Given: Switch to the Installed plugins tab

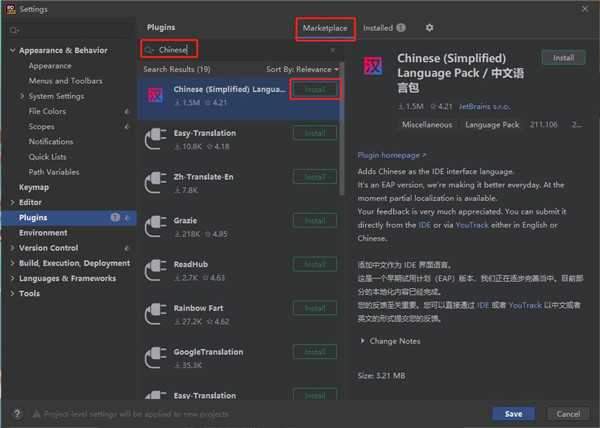Looking at the screenshot, I should (x=383, y=28).
